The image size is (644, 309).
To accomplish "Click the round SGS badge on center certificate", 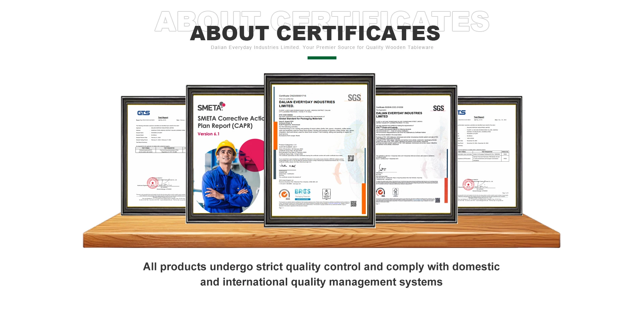I will (x=284, y=194).
